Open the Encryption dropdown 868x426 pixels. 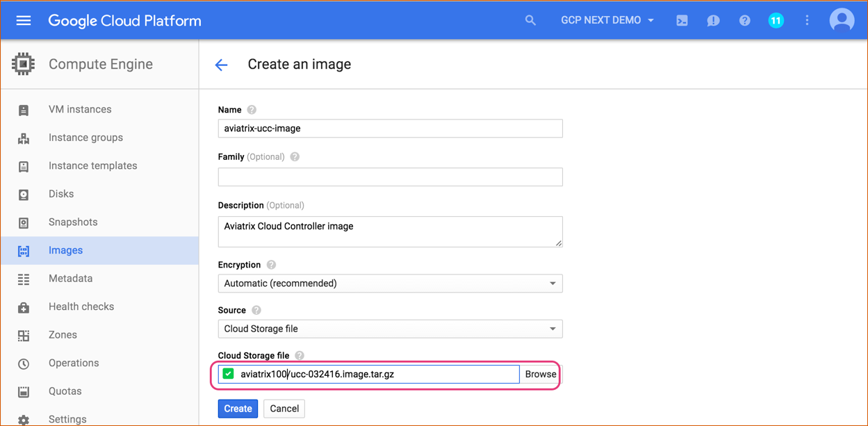(x=390, y=283)
